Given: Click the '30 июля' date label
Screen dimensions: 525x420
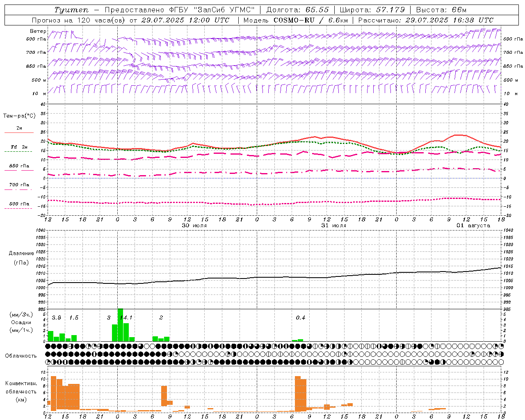Looking at the screenshot, I should 194,226.
